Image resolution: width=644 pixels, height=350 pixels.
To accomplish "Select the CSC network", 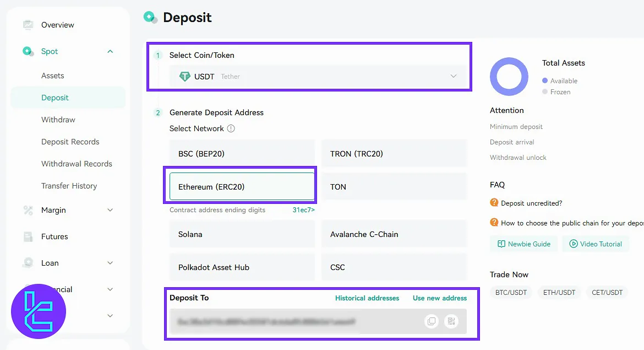I will click(x=394, y=267).
